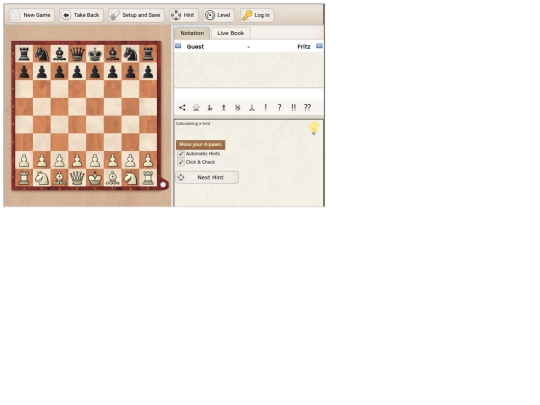Request a Hint from the toolbar
This screenshot has width=540, height=405.
coord(184,15)
